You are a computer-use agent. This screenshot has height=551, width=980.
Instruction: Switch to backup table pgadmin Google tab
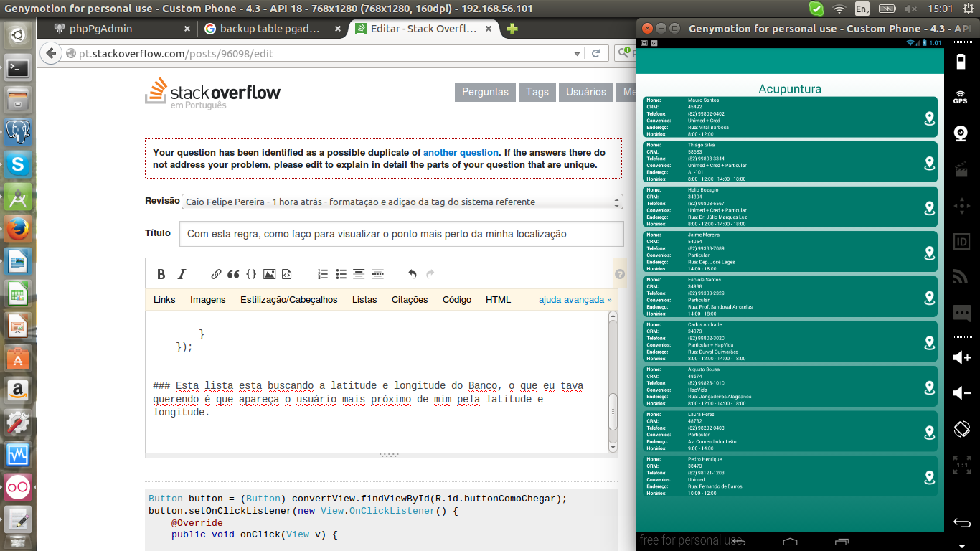click(x=271, y=29)
